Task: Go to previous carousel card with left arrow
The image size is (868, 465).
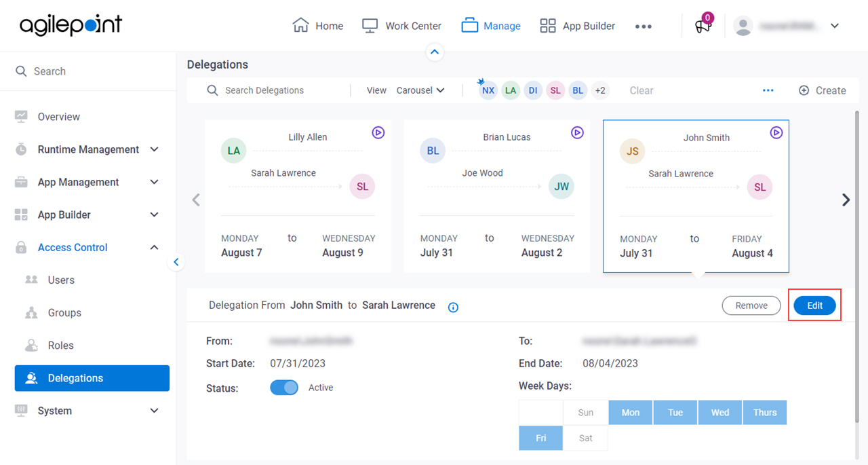Action: [x=196, y=200]
